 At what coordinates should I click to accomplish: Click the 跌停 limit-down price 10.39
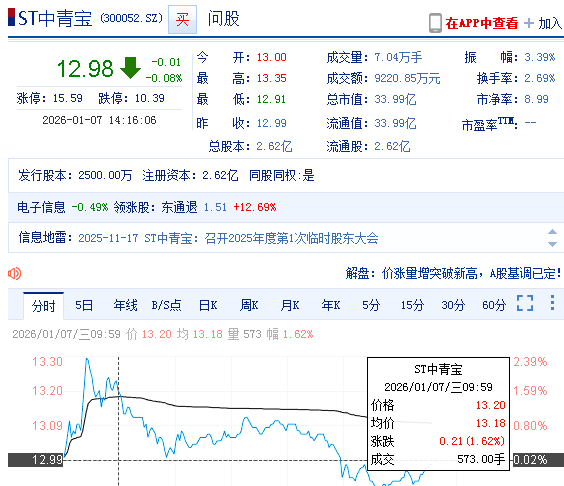150,98
